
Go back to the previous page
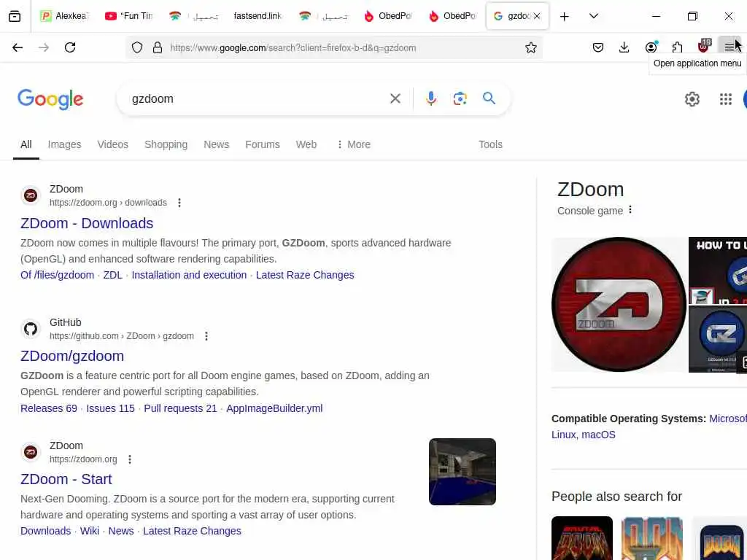pyautogui.click(x=18, y=47)
